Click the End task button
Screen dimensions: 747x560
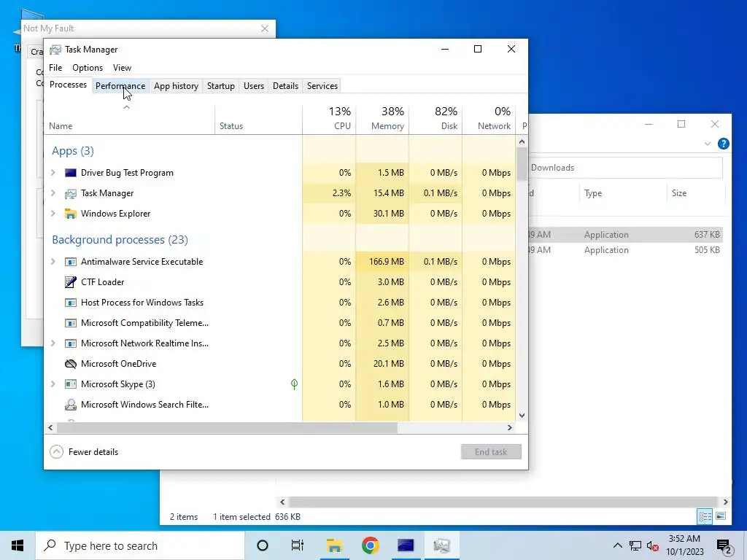coord(491,452)
